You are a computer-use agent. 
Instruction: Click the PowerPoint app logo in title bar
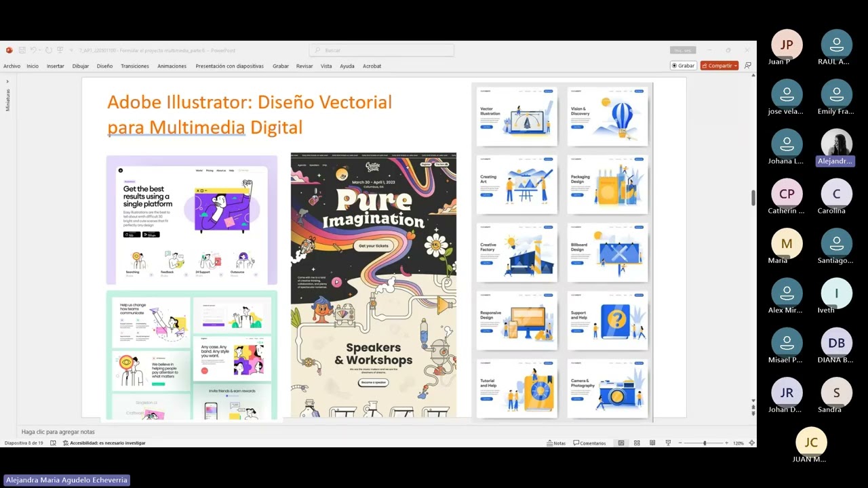(9, 50)
